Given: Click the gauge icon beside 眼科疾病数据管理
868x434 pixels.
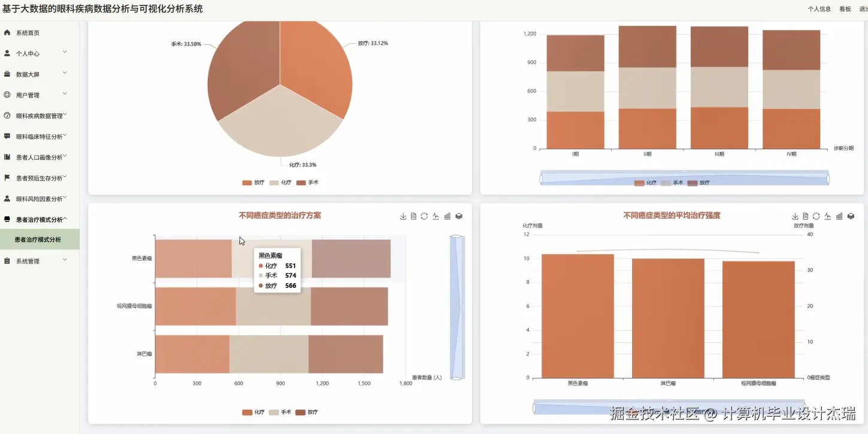Looking at the screenshot, I should tap(7, 116).
